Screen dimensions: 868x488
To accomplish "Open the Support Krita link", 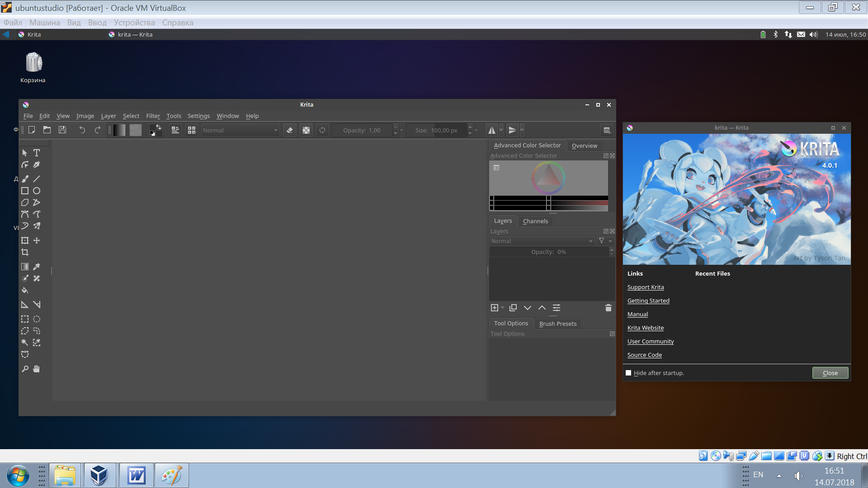I will (646, 287).
